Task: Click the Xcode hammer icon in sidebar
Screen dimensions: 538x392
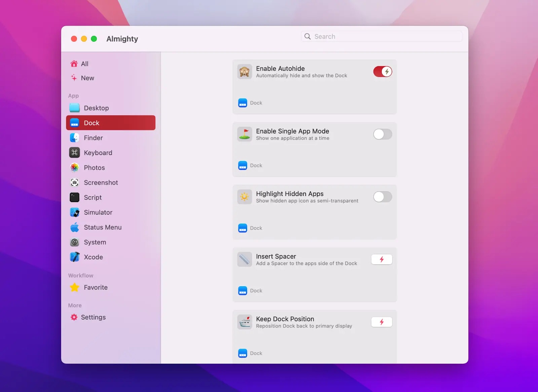Action: pyautogui.click(x=74, y=257)
